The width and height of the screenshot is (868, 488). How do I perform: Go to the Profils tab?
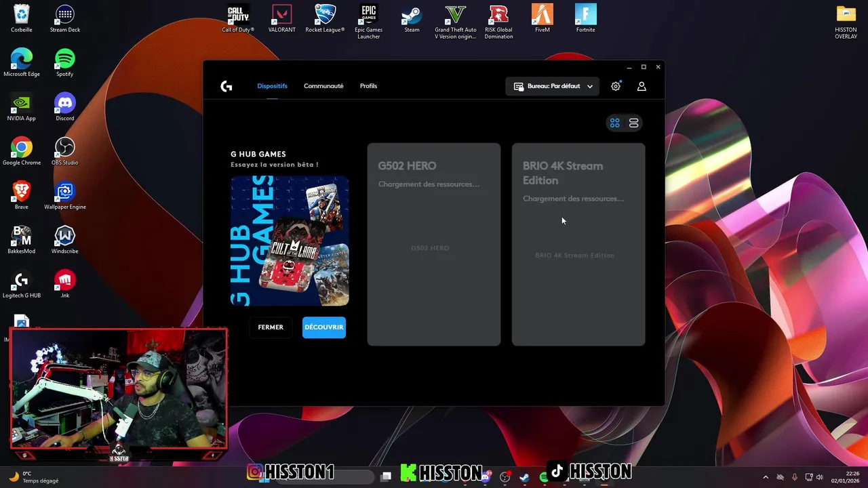click(x=368, y=86)
